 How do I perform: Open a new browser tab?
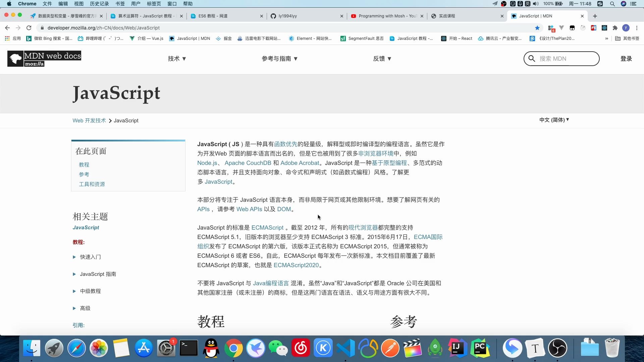(595, 16)
